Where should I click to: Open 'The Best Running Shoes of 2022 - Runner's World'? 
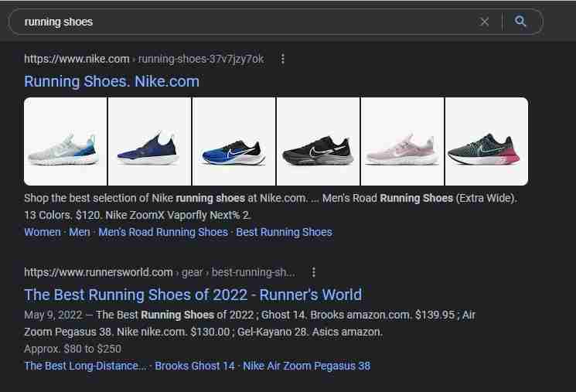193,295
